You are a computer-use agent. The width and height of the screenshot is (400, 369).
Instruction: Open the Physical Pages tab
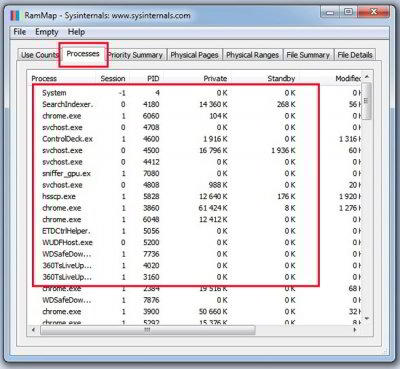(x=194, y=55)
